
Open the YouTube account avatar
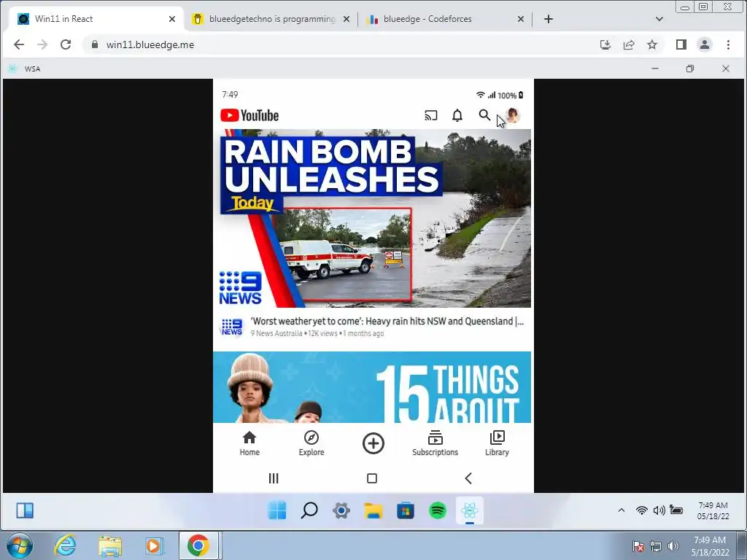coord(512,115)
